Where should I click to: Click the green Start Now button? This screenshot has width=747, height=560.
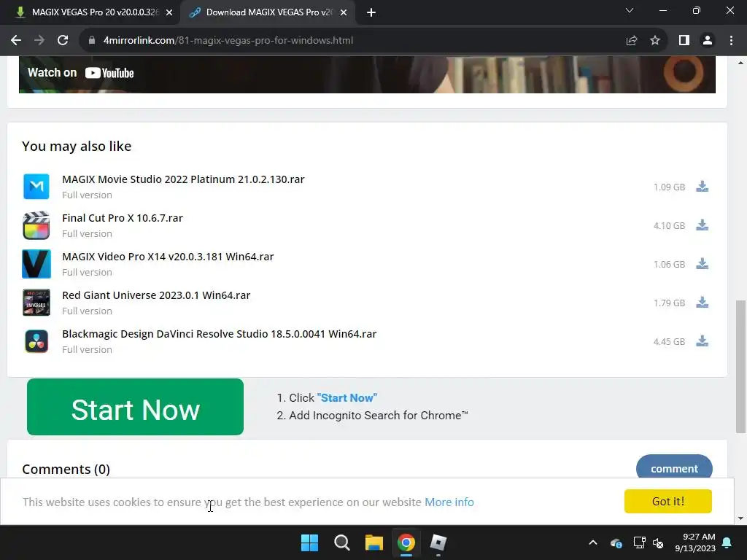(x=135, y=407)
